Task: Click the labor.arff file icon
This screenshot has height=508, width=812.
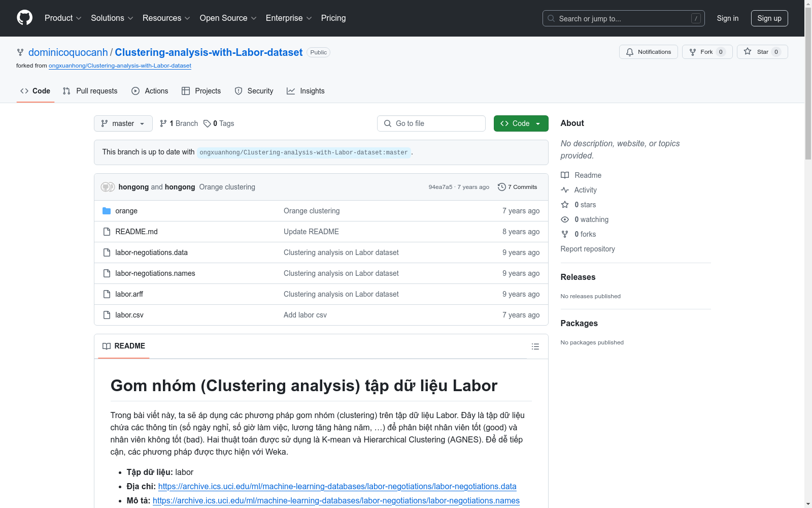Action: [x=107, y=294]
